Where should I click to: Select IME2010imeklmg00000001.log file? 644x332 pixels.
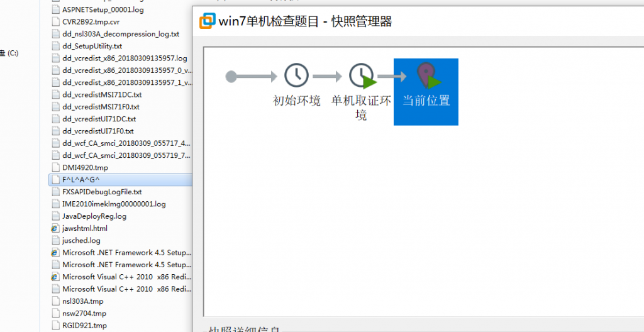click(120, 204)
